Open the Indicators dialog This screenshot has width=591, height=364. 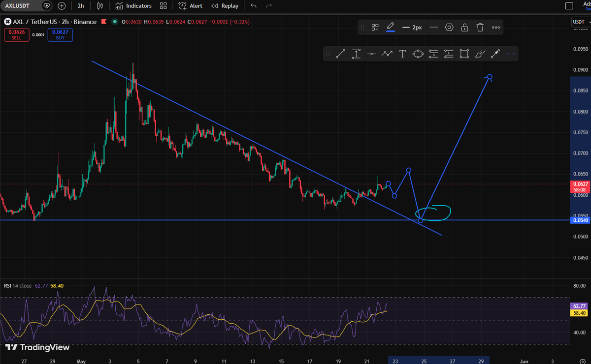pyautogui.click(x=133, y=6)
